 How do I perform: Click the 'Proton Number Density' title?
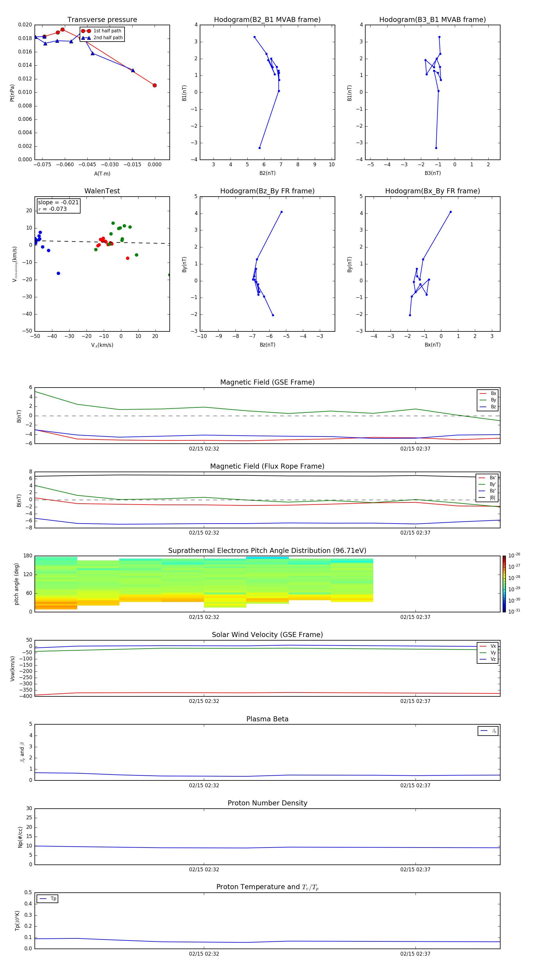pyautogui.click(x=267, y=803)
